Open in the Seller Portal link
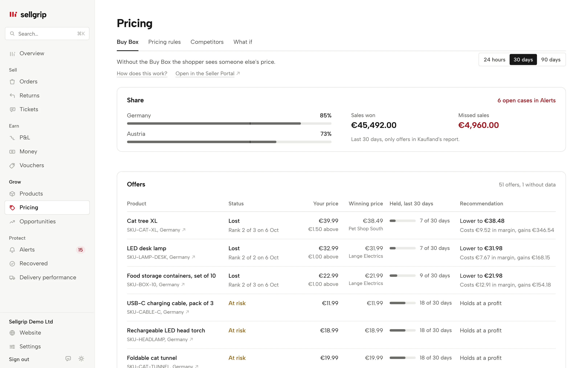 click(x=207, y=73)
